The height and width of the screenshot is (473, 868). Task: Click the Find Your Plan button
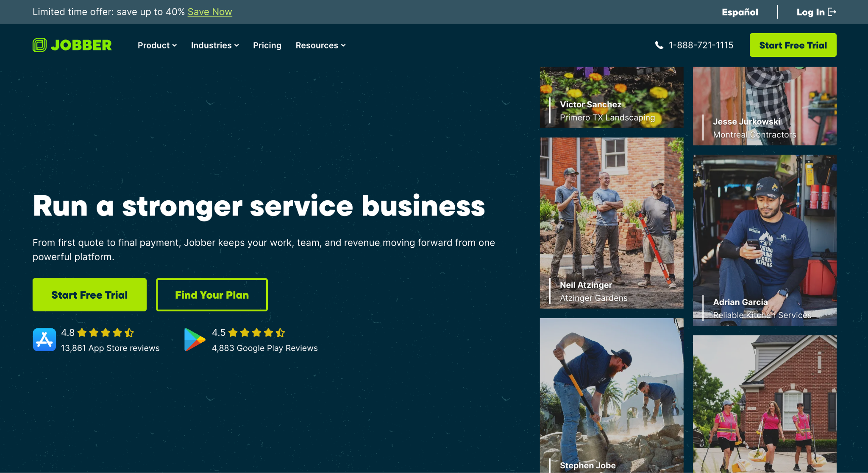212,295
